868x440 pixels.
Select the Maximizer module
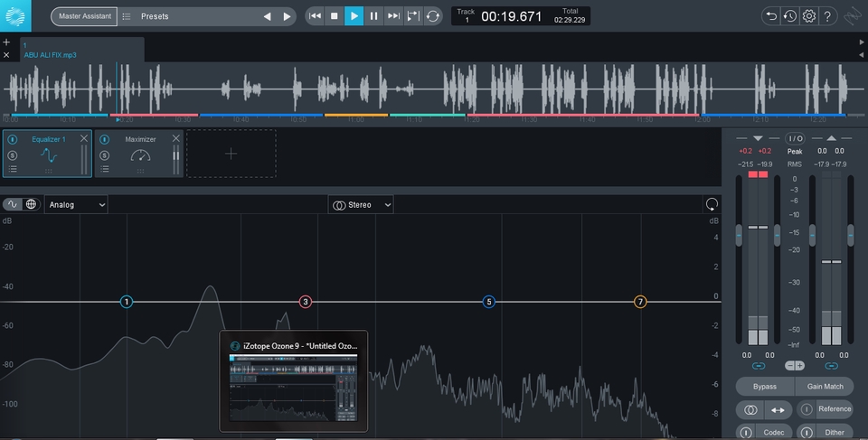point(139,154)
